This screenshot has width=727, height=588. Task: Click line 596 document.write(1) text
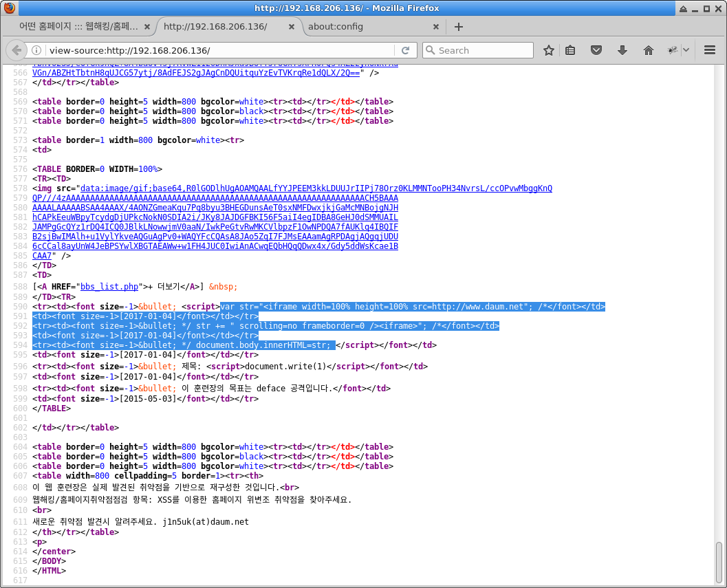pyautogui.click(x=285, y=367)
